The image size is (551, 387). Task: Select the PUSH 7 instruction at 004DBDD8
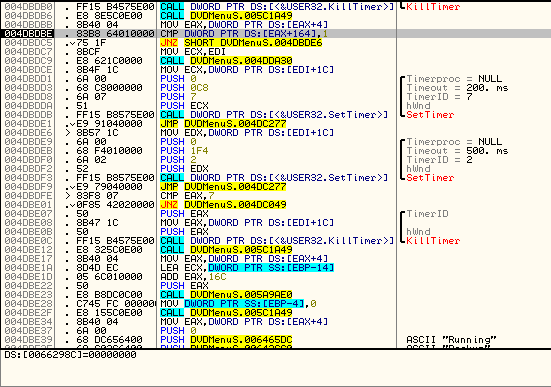coord(178,97)
